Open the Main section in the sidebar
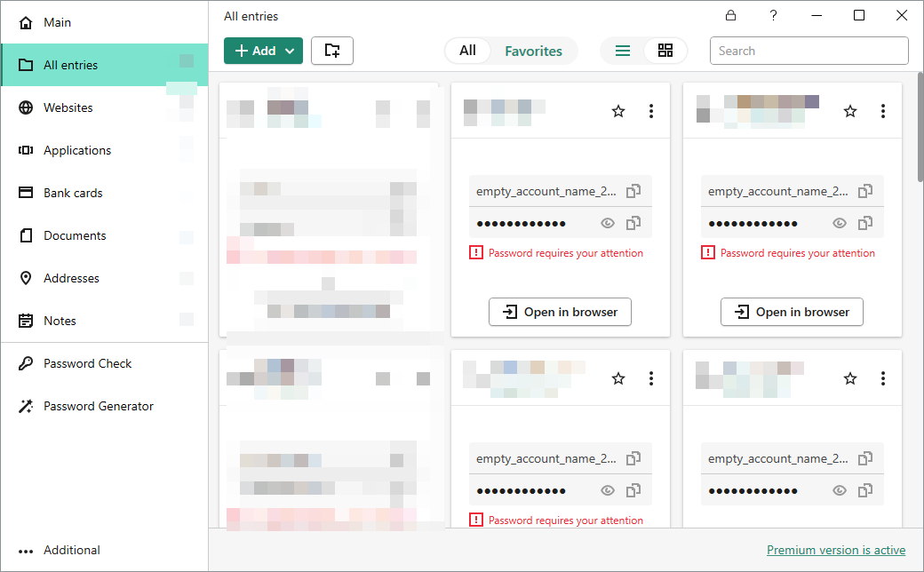The height and width of the screenshot is (572, 924). tap(104, 22)
